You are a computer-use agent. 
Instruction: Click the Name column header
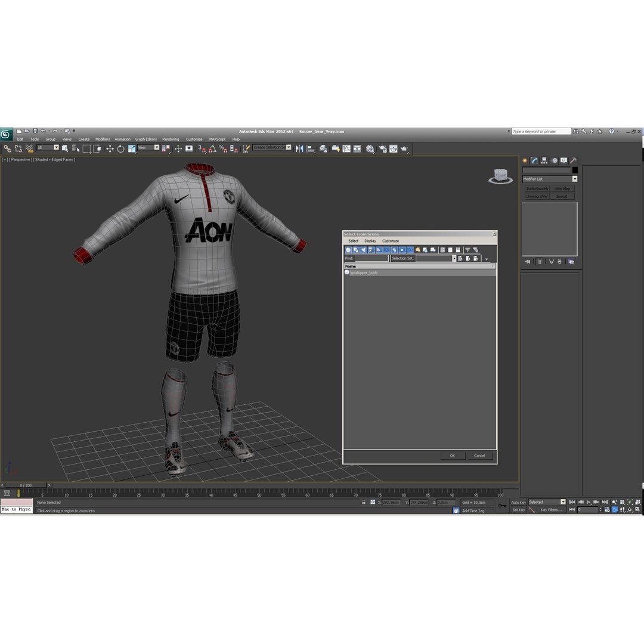click(x=419, y=266)
